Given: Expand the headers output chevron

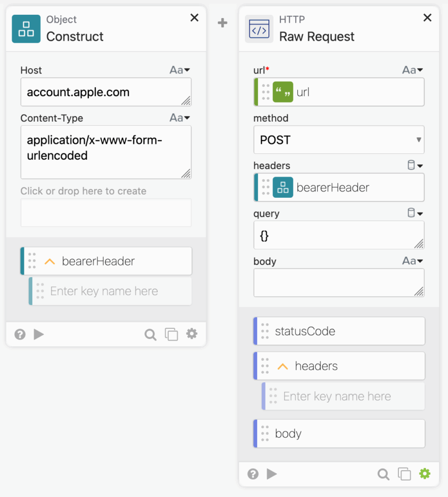Looking at the screenshot, I should (283, 365).
